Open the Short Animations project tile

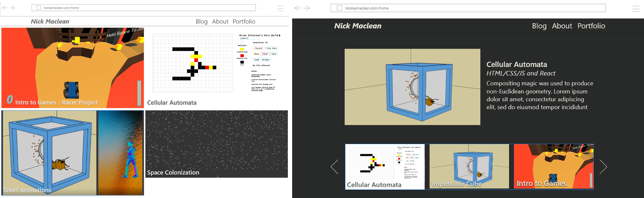tap(72, 153)
